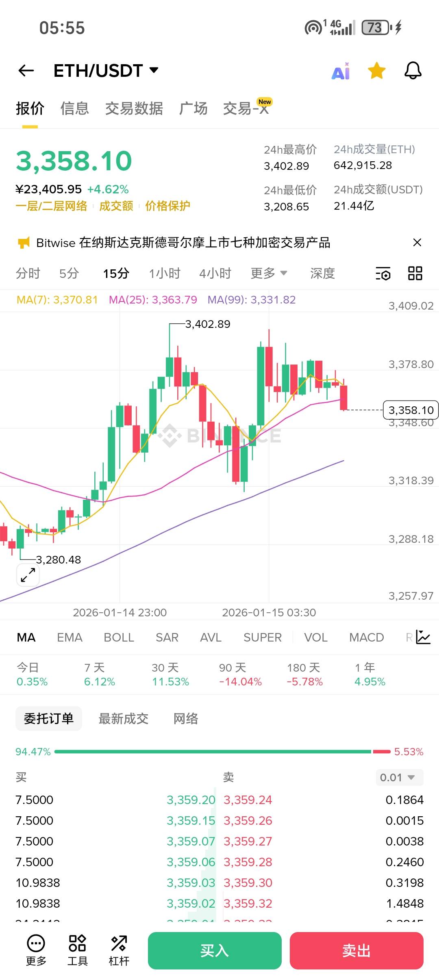439x980 pixels.
Task: Open the leverage icon in bottom bar
Action: (x=119, y=950)
